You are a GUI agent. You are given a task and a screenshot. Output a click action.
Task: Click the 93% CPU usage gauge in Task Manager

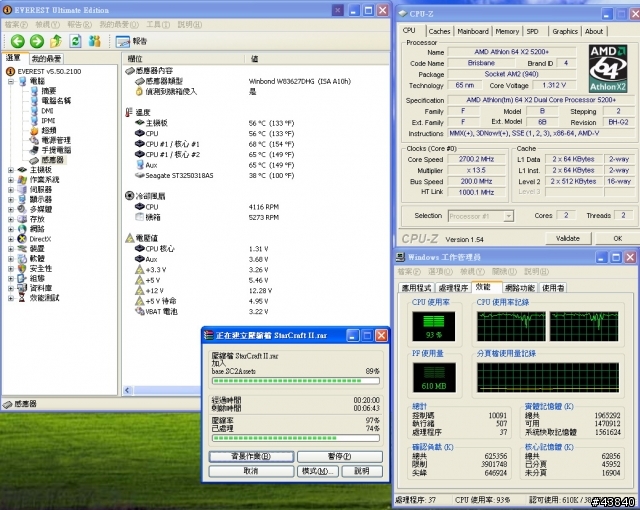coord(433,326)
